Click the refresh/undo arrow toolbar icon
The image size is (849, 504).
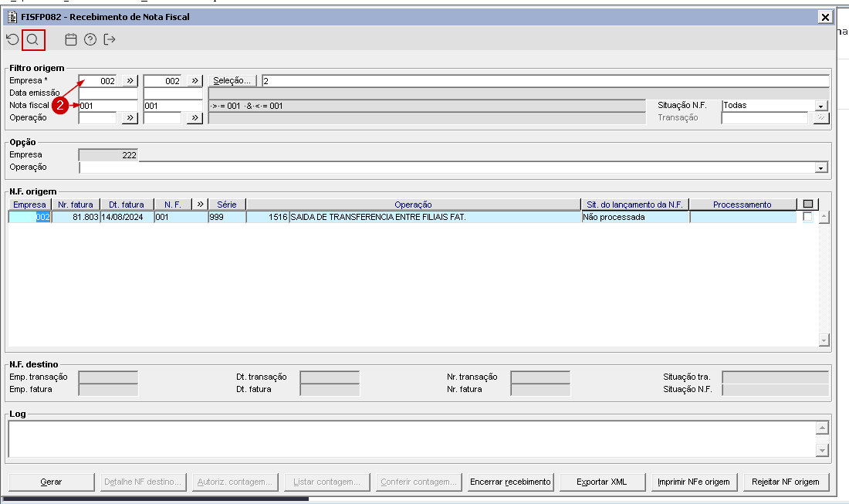pos(12,39)
